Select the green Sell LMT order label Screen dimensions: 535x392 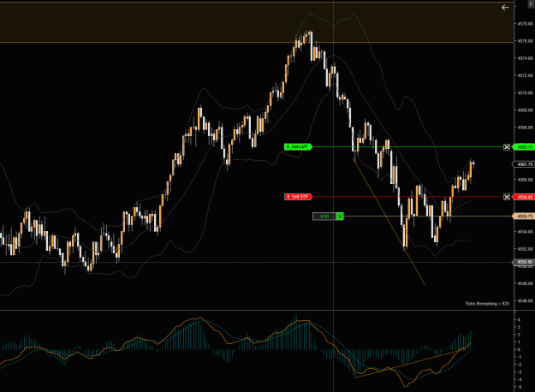298,146
